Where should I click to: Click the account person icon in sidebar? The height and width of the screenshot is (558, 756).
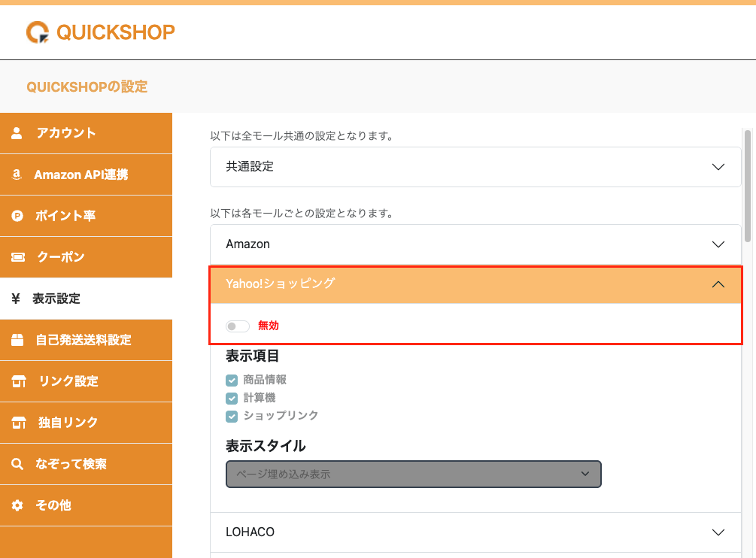point(17,133)
